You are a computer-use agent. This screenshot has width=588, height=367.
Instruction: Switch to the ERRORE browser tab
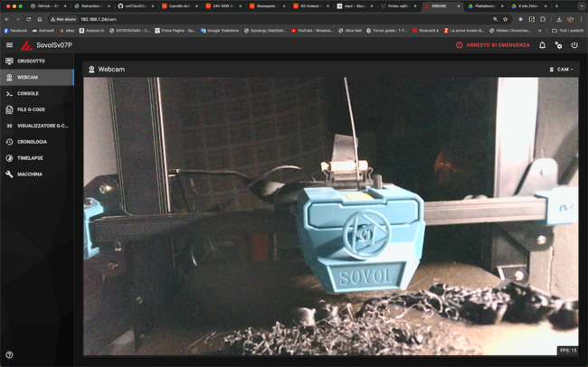coord(441,6)
